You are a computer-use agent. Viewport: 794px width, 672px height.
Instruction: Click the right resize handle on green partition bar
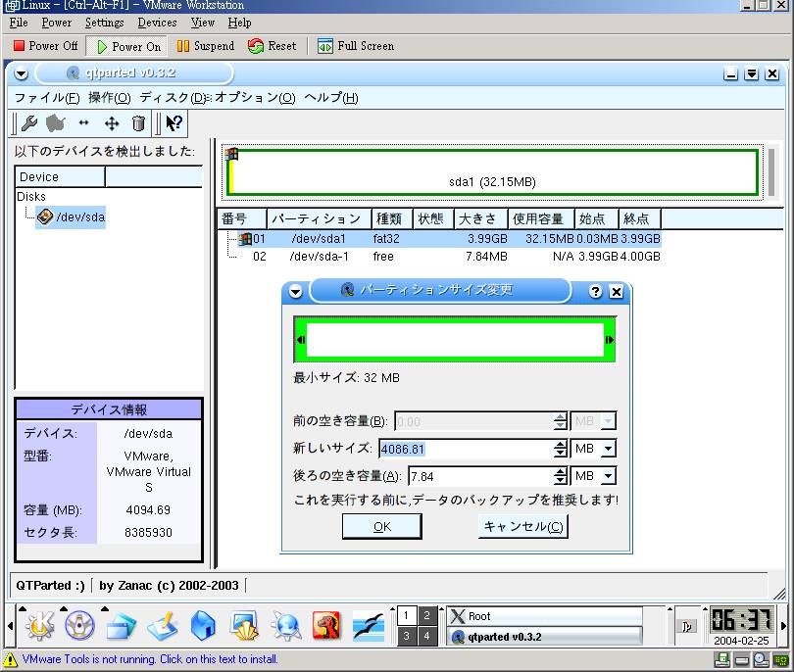pyautogui.click(x=609, y=340)
